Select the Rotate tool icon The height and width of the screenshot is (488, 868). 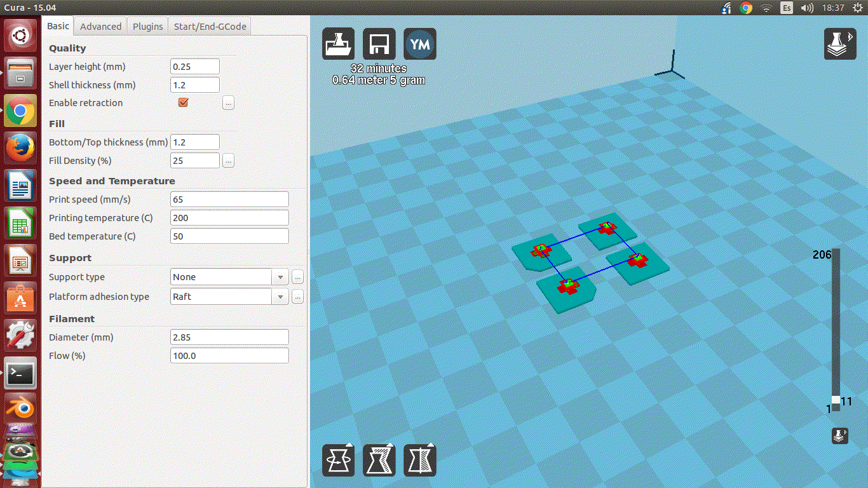[339, 459]
